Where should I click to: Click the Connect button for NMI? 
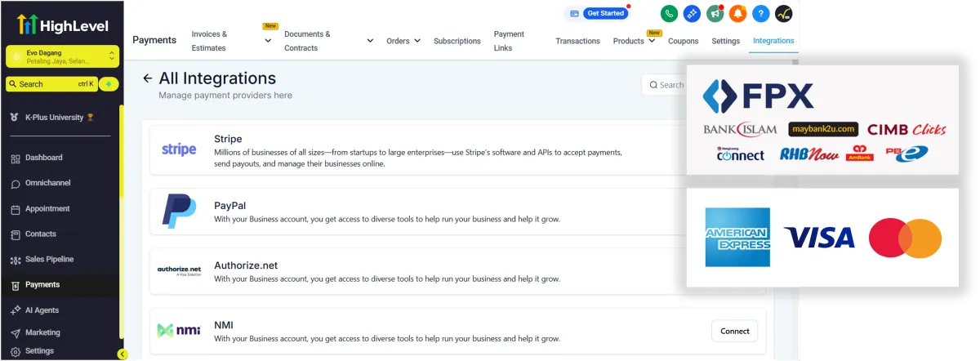(734, 331)
